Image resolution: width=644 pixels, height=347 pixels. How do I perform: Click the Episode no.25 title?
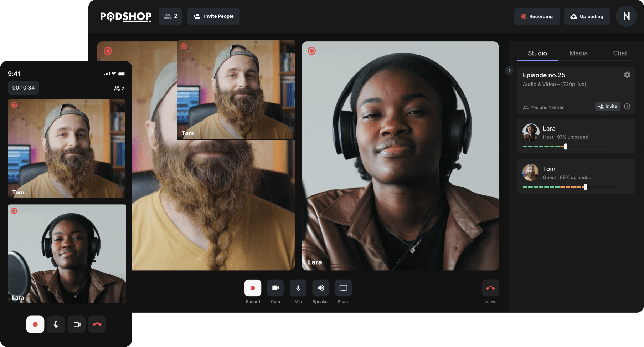click(544, 75)
